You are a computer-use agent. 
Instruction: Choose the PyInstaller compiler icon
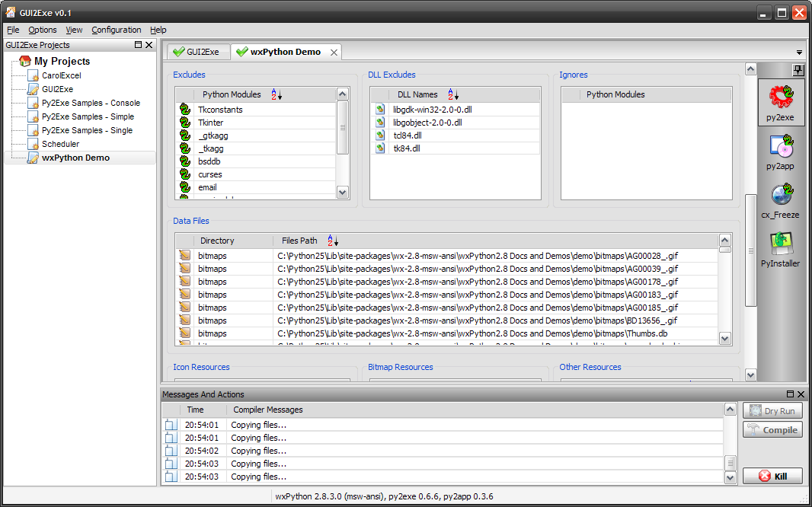click(x=781, y=244)
